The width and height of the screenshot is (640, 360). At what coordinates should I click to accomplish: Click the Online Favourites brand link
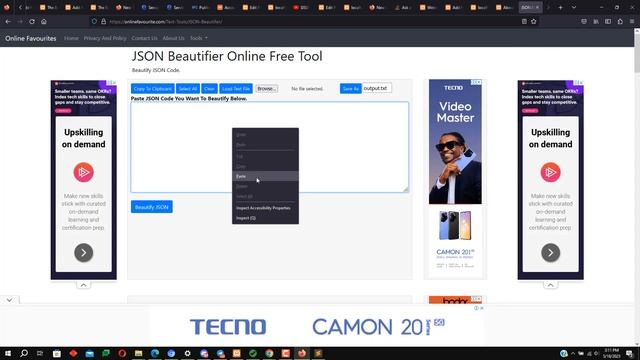coord(31,38)
